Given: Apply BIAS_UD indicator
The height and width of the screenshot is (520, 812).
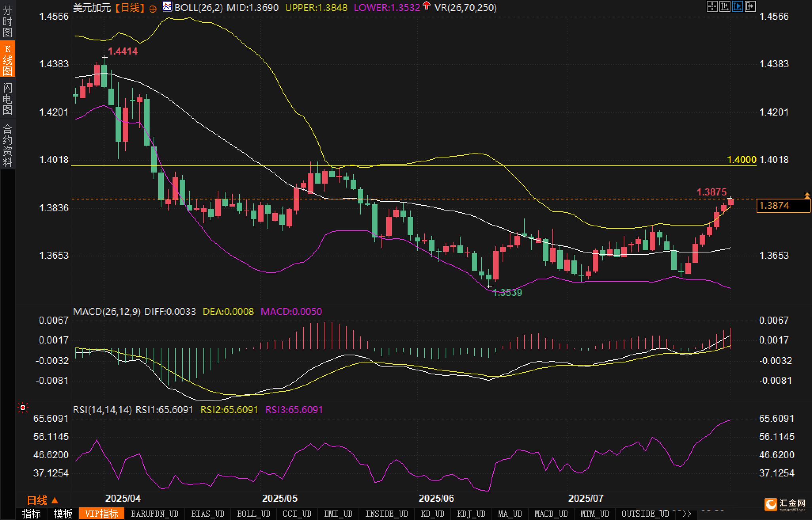Looking at the screenshot, I should pos(208,514).
